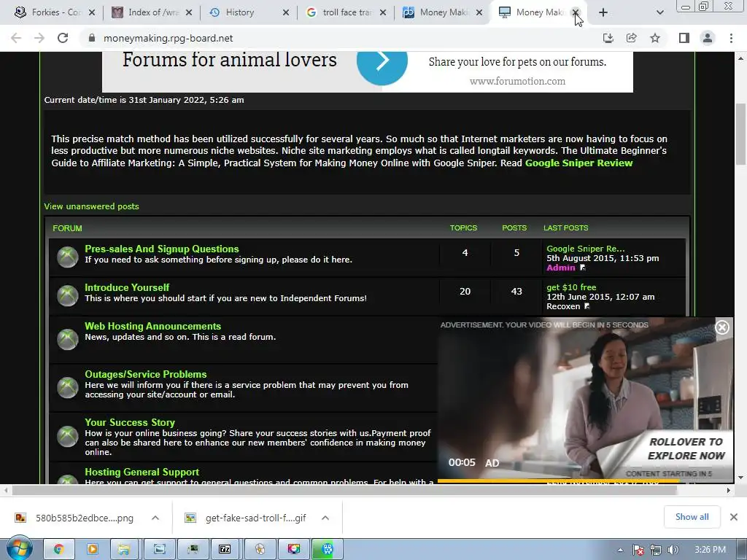Switch to the Index of /wre tab
Viewport: 747px width, 560px height.
click(x=152, y=12)
